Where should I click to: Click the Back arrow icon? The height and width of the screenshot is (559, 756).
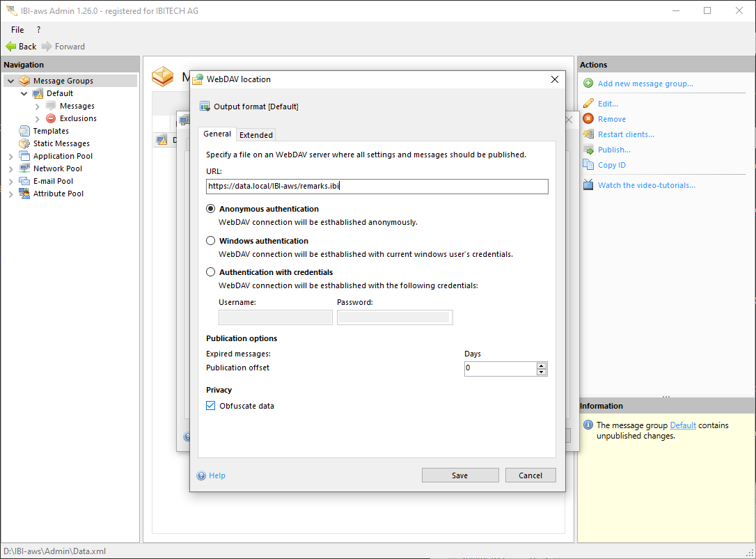11,47
